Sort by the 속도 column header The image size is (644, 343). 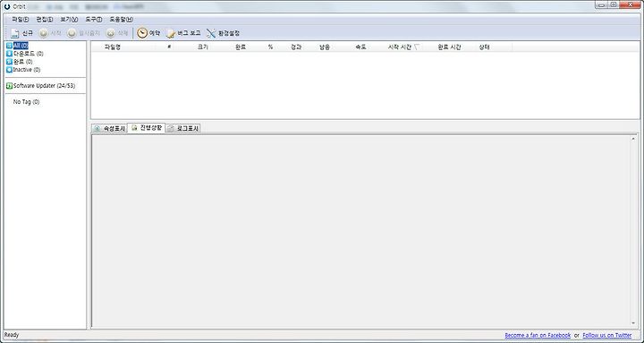[360, 47]
